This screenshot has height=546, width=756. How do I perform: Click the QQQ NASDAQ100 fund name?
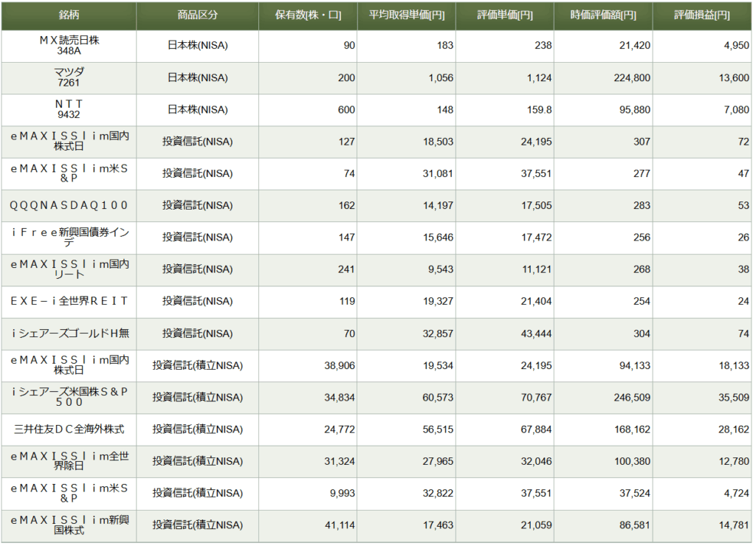[69, 205]
